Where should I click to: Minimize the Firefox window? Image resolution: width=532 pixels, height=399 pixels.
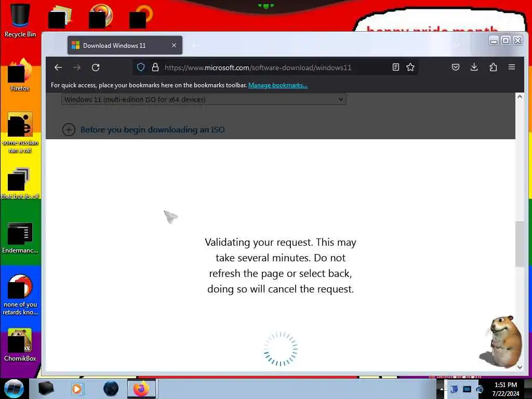click(494, 41)
